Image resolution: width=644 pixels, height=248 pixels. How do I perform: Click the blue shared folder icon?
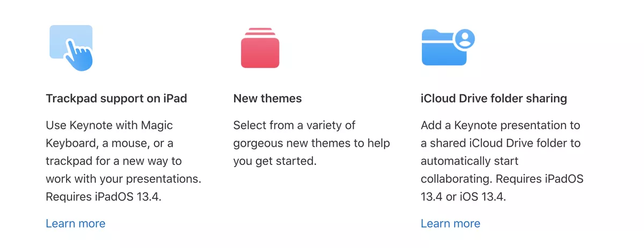448,47
